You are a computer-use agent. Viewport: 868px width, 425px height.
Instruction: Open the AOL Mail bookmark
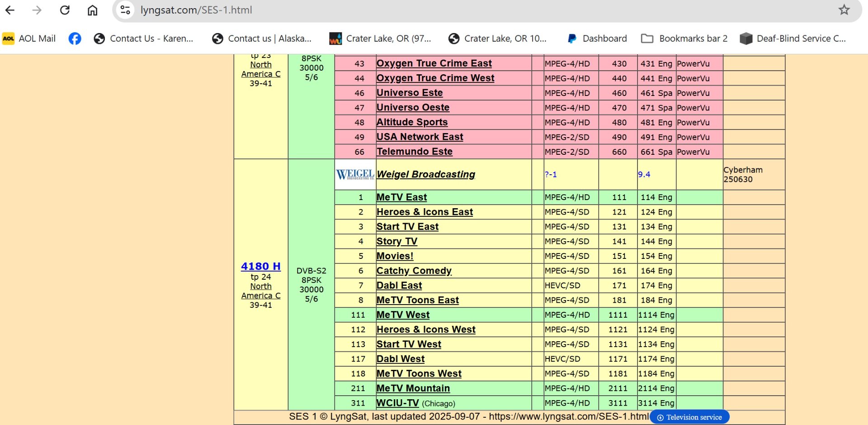[x=29, y=38]
